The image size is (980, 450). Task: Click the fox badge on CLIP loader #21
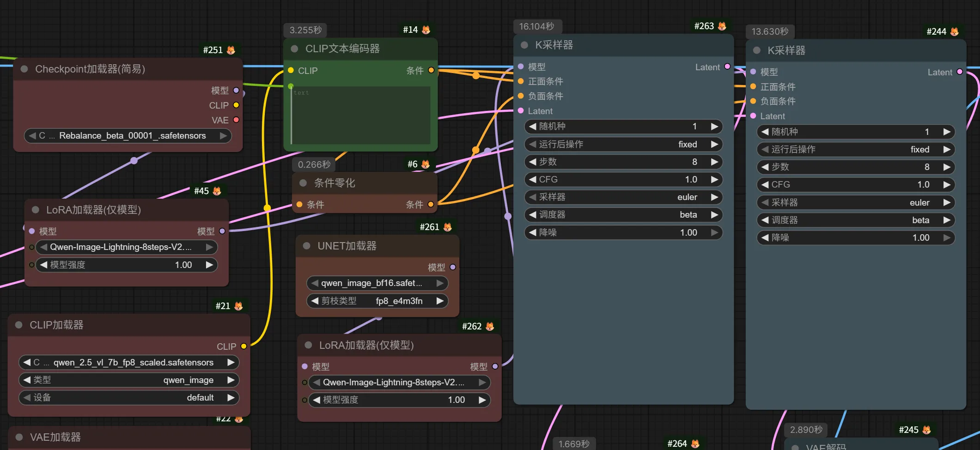238,306
